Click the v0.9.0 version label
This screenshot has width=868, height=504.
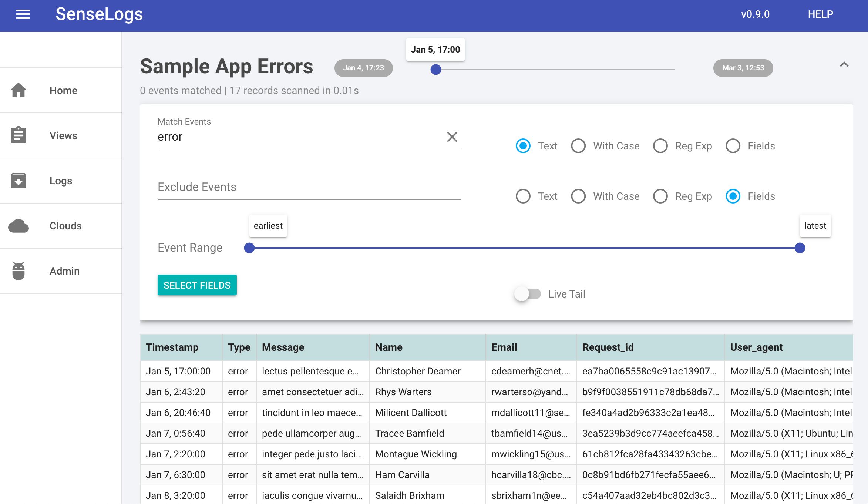click(755, 15)
